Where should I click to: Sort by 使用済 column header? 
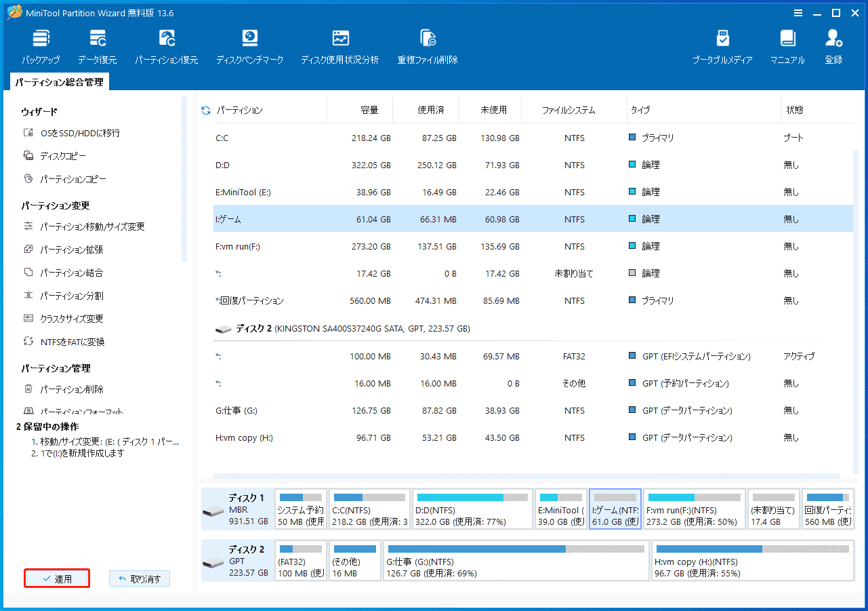(x=430, y=110)
